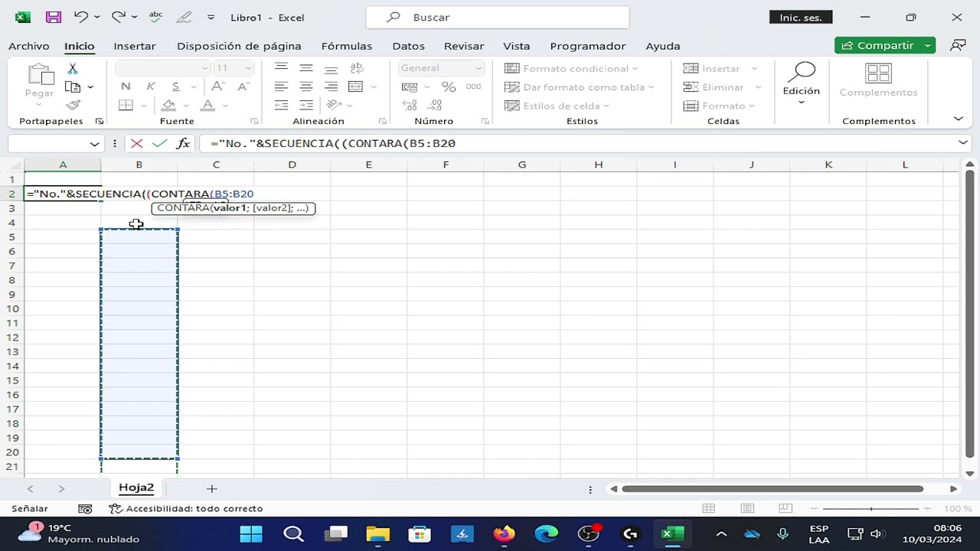Image resolution: width=980 pixels, height=551 pixels.
Task: Click the spelling check abc icon
Action: tap(155, 17)
